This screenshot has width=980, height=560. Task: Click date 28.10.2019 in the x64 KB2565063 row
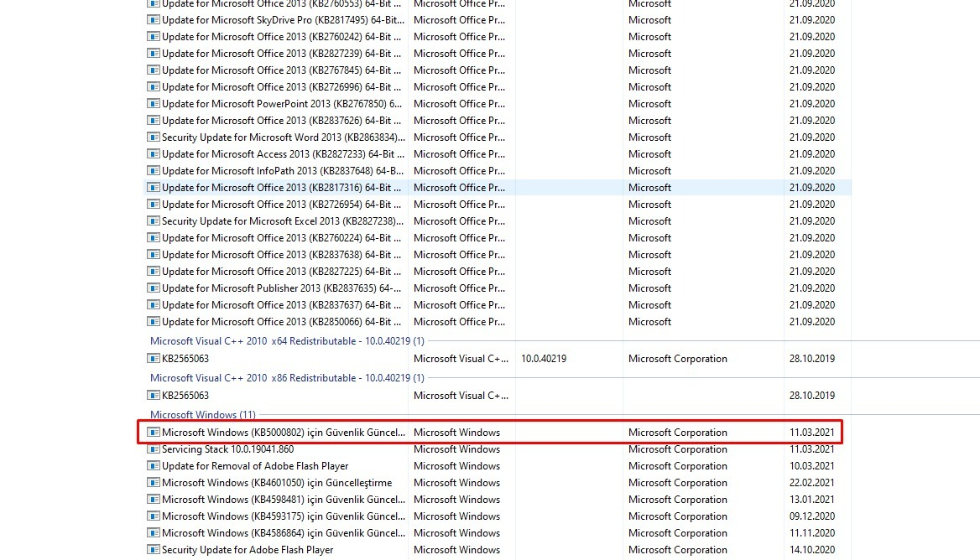pyautogui.click(x=812, y=358)
